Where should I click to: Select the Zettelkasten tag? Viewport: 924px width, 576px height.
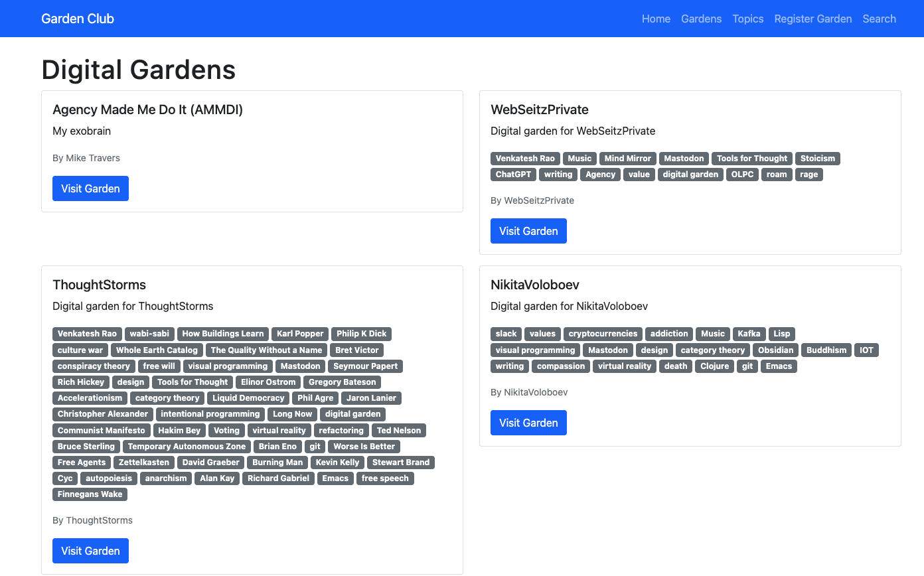click(x=144, y=463)
